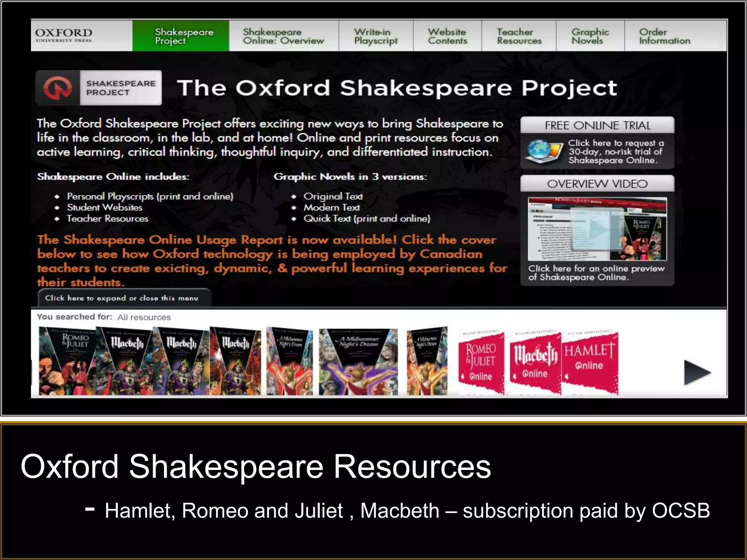Open the Shakespeare Project tab
747x560 pixels.
[181, 36]
